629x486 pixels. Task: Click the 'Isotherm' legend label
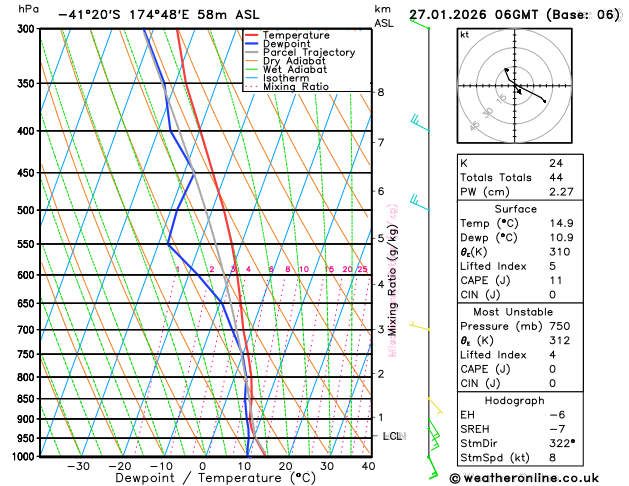286,78
